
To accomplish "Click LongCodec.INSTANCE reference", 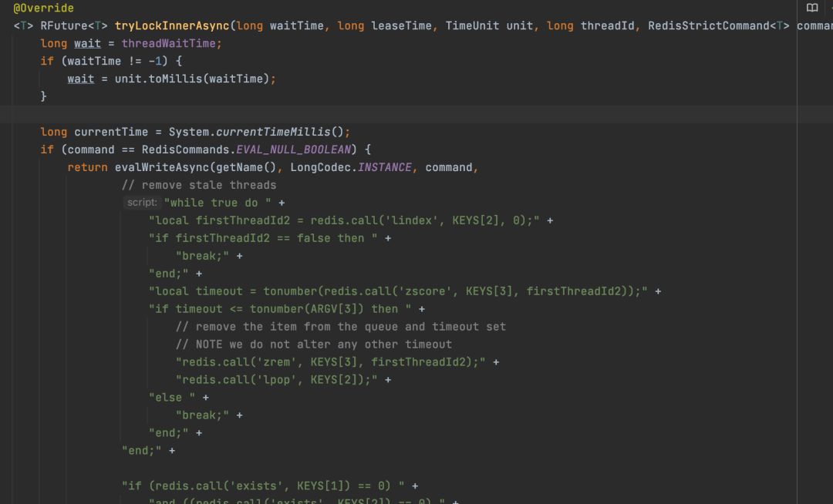I will coord(358,167).
